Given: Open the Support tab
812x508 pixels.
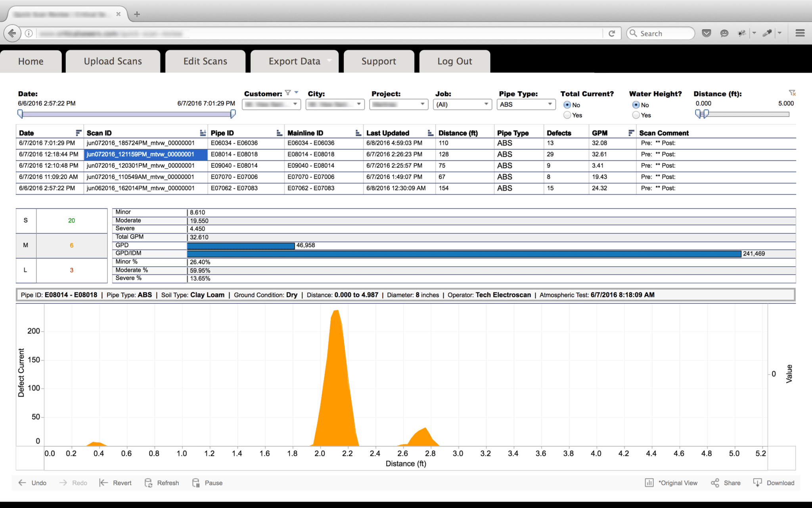Looking at the screenshot, I should (x=379, y=61).
